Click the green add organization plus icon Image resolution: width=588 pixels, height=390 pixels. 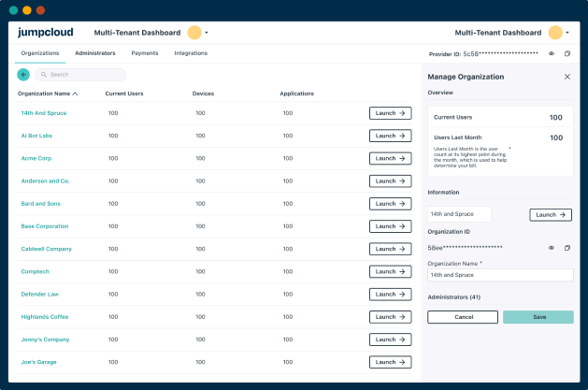[23, 75]
